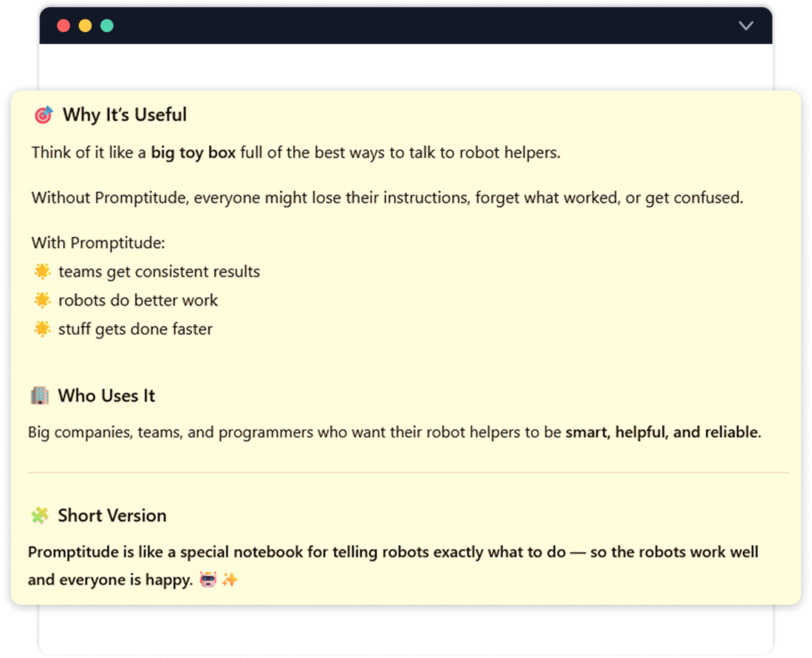Click the red window dot
This screenshot has height=658, width=812.
tap(63, 26)
